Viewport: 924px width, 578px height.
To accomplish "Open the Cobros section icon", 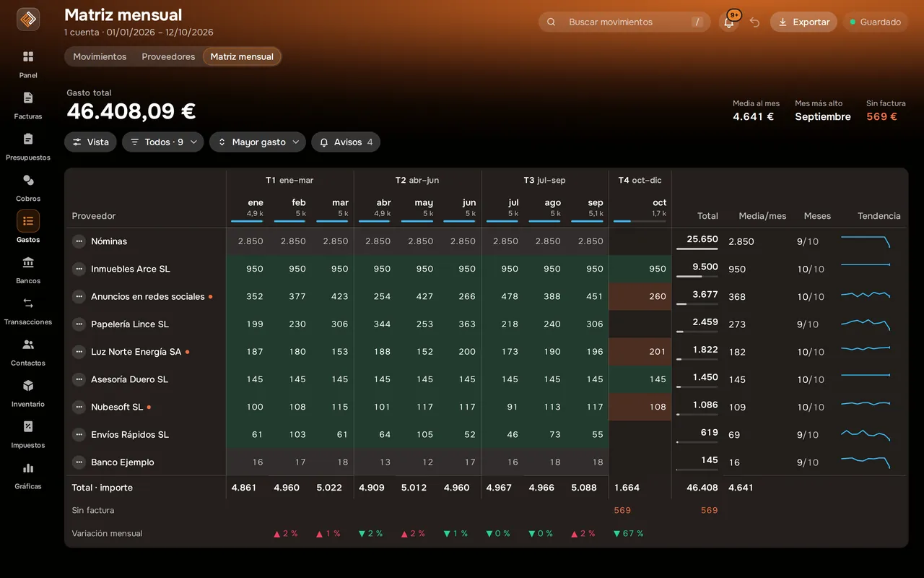I will pos(28,181).
